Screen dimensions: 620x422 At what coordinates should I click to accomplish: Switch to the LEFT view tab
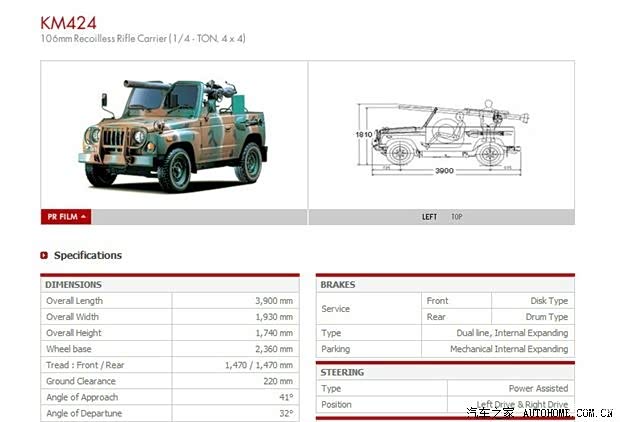(430, 216)
